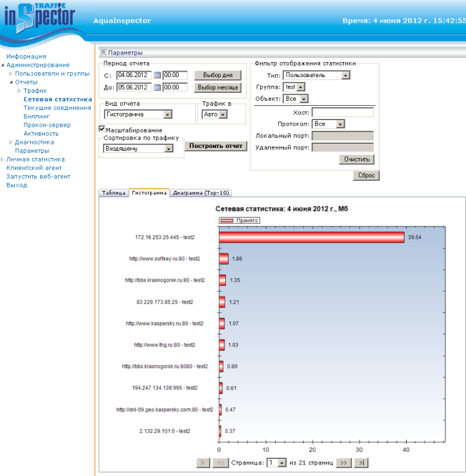Click label 2.132.29.101:0 - test2
This screenshot has height=476, width=466.
pyautogui.click(x=165, y=431)
